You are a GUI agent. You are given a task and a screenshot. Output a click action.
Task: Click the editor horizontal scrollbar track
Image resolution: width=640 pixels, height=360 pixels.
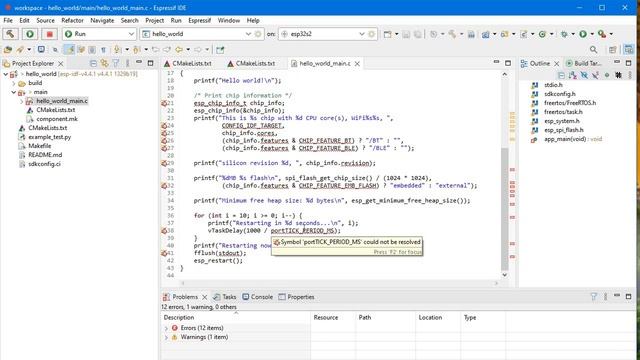339,283
